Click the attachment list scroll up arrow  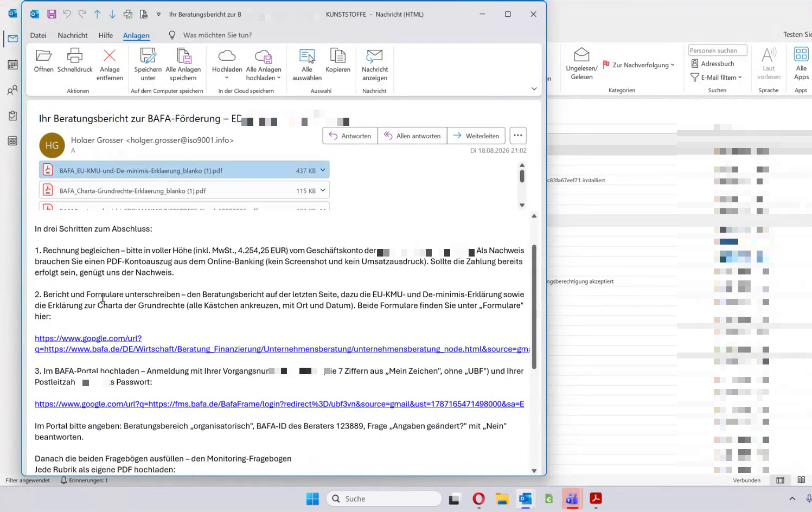(x=522, y=165)
